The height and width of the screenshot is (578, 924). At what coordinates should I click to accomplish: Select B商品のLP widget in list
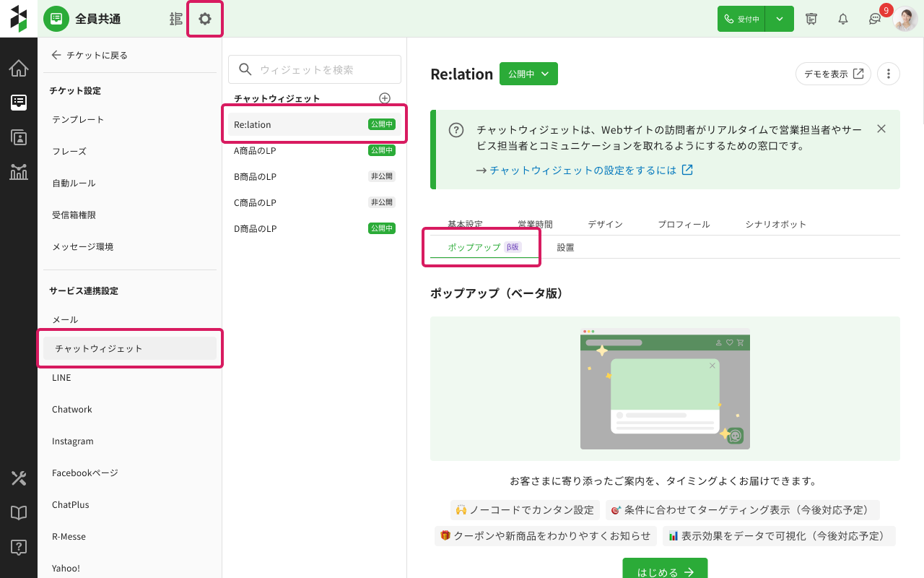pos(256,176)
